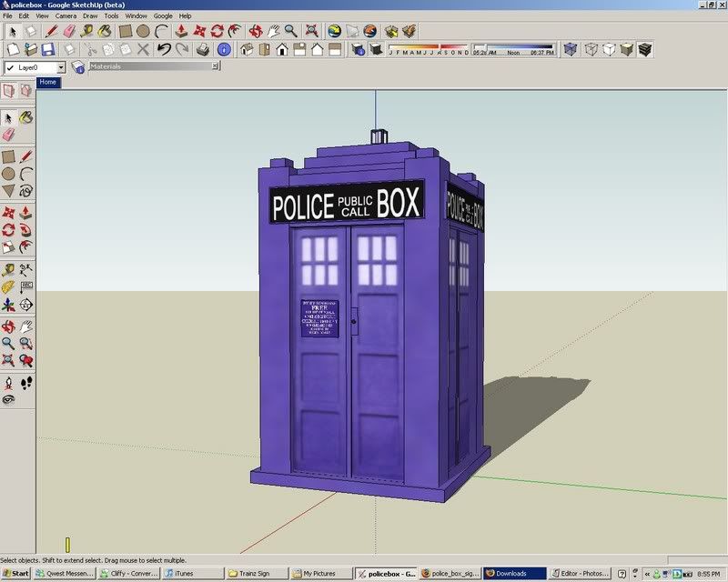This screenshot has height=582, width=728.
Task: Open the Google menu
Action: pos(163,15)
